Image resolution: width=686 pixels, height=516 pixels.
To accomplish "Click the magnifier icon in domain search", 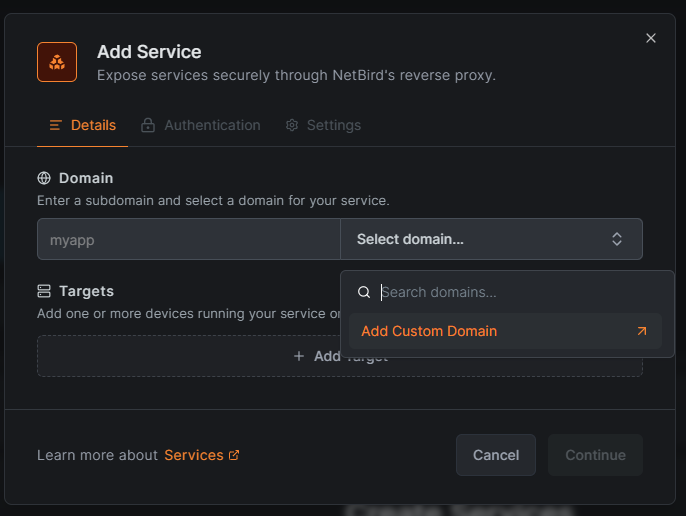I will click(x=364, y=293).
